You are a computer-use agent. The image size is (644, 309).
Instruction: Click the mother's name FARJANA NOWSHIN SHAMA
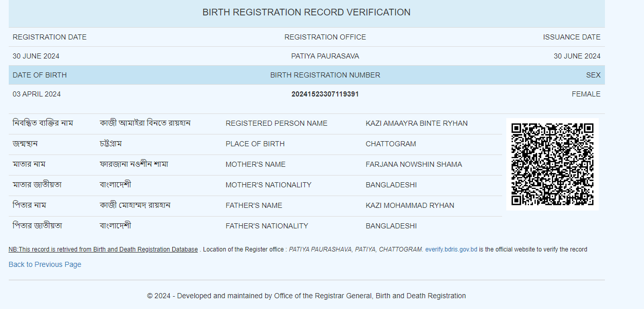tap(413, 164)
